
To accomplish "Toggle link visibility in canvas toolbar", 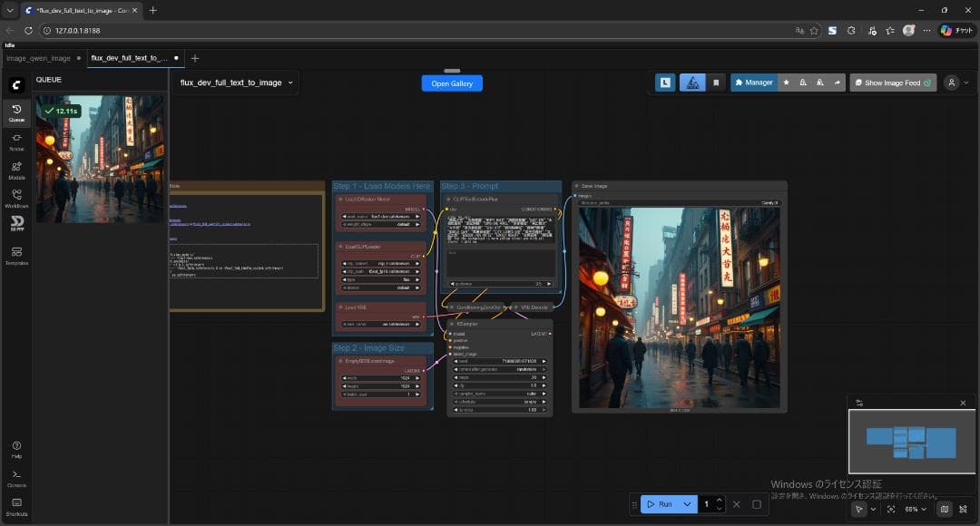I will 963,510.
